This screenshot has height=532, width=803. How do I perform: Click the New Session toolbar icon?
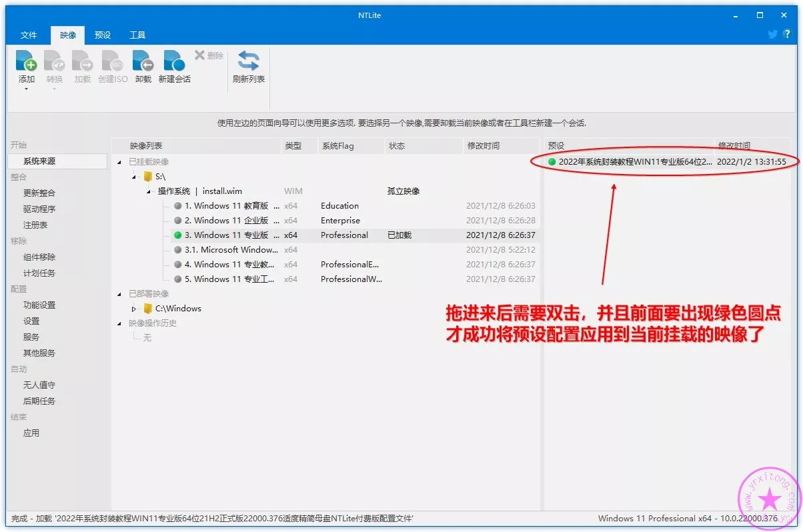point(174,62)
